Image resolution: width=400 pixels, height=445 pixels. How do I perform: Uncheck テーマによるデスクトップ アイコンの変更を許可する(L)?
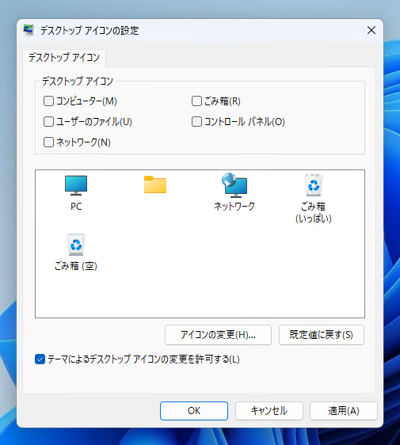coord(40,359)
